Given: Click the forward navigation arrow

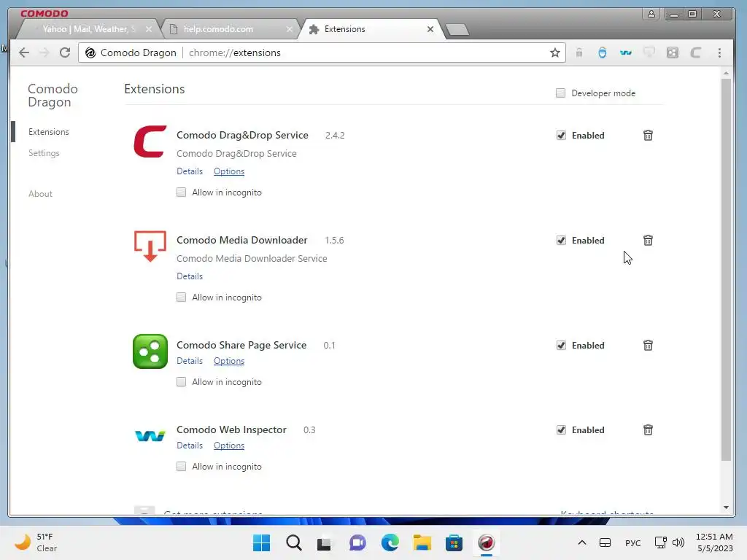Looking at the screenshot, I should (44, 52).
